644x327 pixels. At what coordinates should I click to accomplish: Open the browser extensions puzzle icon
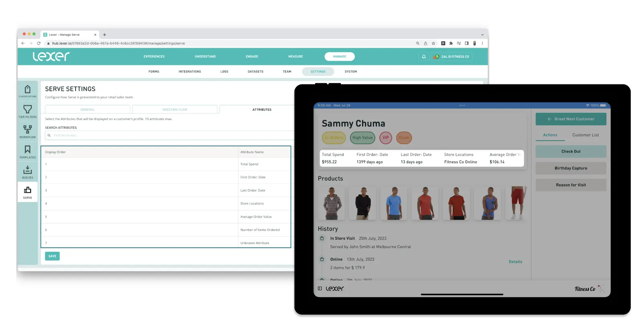[451, 43]
